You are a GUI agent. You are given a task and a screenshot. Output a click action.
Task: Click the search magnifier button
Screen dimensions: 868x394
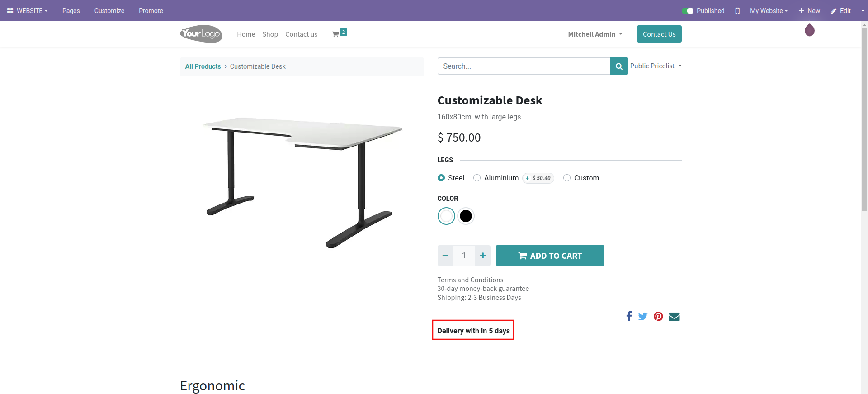click(619, 66)
